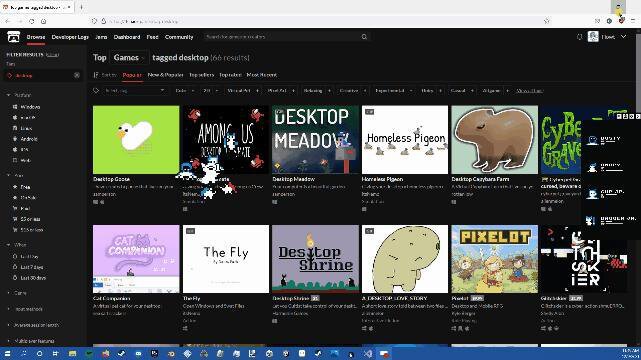This screenshot has height=360, width=641.
Task: Open the Pixelot game thumbnail
Action: click(494, 259)
